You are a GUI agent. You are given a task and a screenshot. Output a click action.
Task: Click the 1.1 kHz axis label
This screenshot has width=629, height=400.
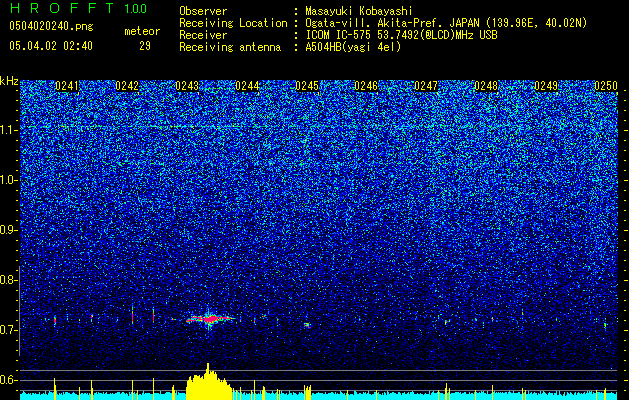coord(8,130)
